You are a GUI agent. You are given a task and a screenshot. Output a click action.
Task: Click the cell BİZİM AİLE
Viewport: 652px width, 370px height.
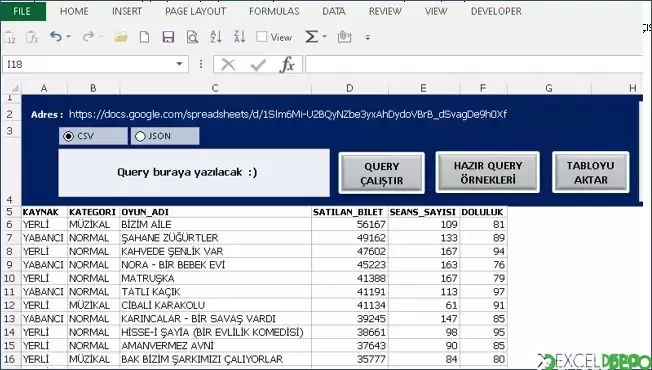coord(215,224)
